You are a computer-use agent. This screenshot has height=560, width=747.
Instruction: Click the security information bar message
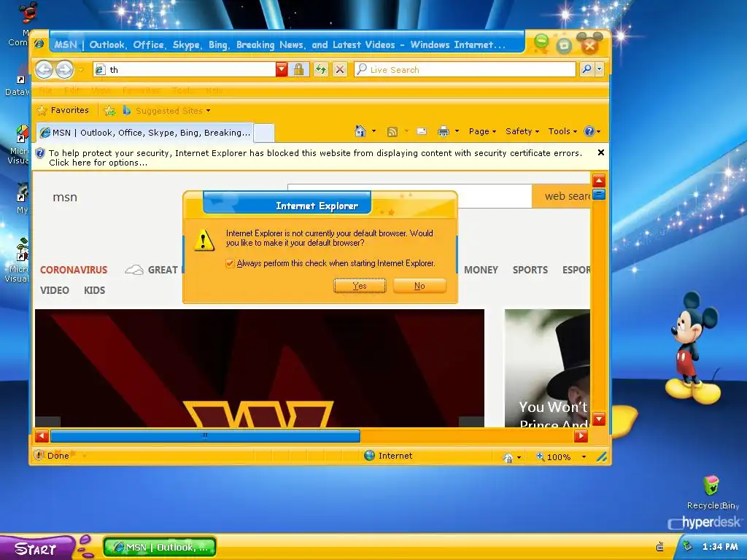(315, 157)
